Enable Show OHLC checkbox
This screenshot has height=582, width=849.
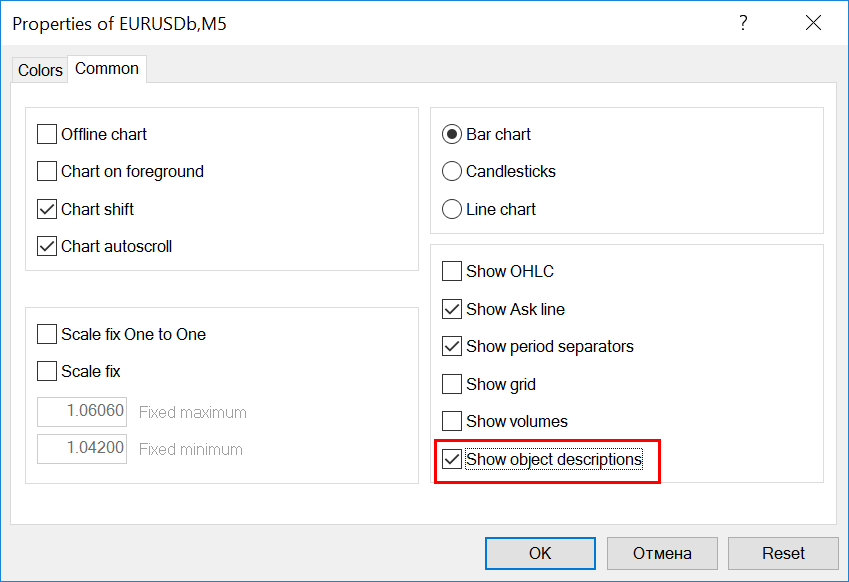pos(452,271)
